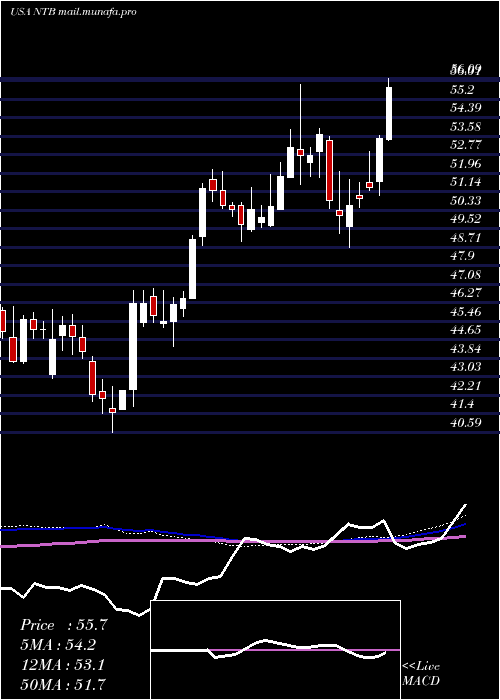Click the 45.46 price axis label
The width and height of the screenshot is (500, 700).
click(466, 312)
